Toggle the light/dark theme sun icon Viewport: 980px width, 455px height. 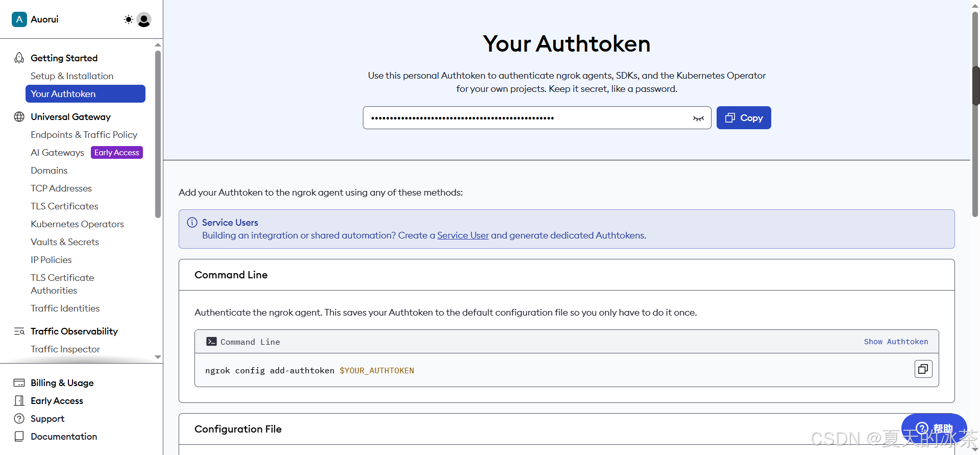point(128,19)
